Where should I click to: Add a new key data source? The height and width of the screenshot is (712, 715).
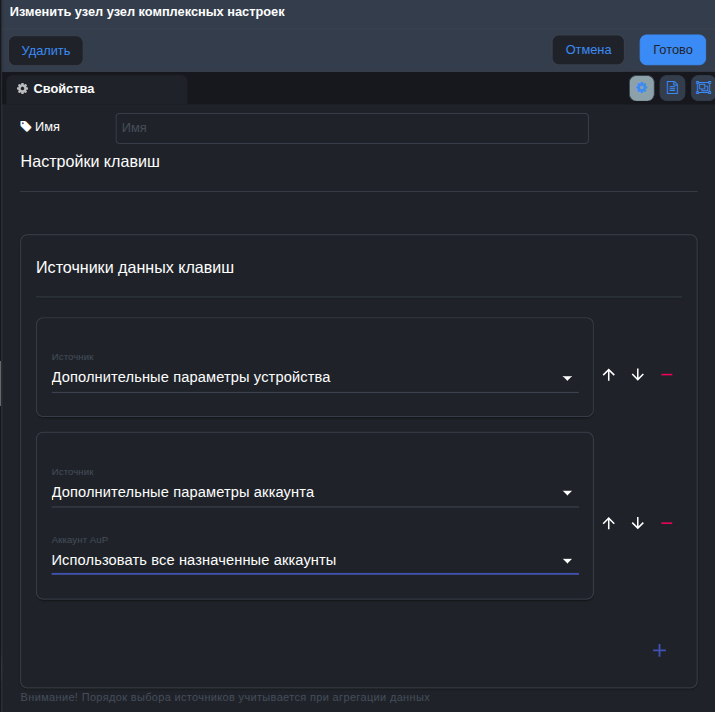pyautogui.click(x=659, y=651)
